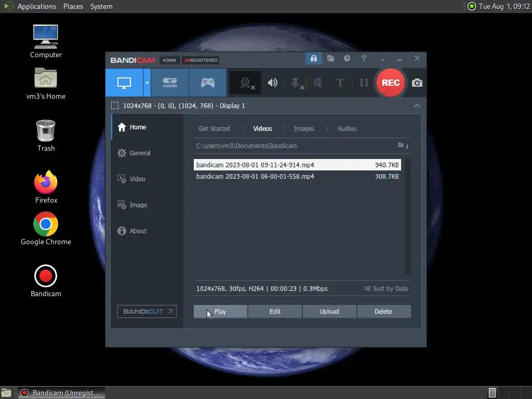Click the pause recording icon
532x399 pixels.
pos(364,83)
